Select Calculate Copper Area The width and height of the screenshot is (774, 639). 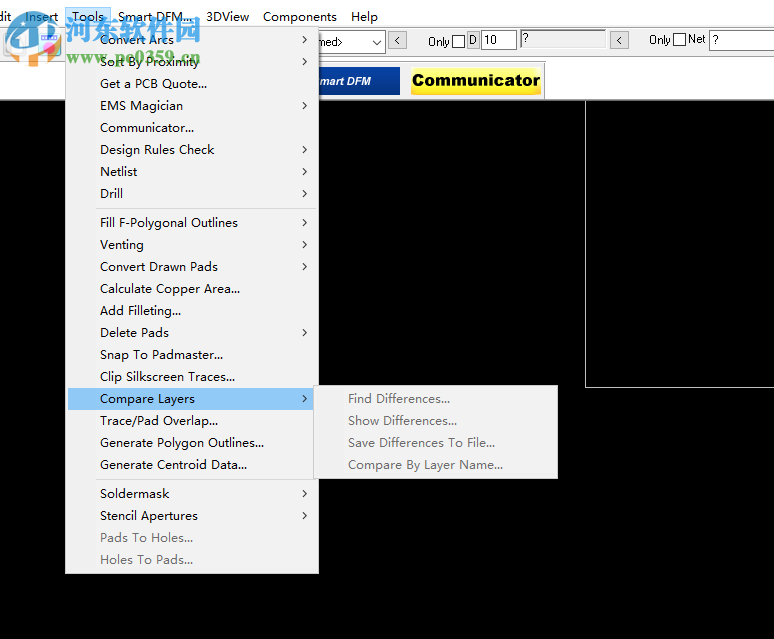(x=192, y=289)
